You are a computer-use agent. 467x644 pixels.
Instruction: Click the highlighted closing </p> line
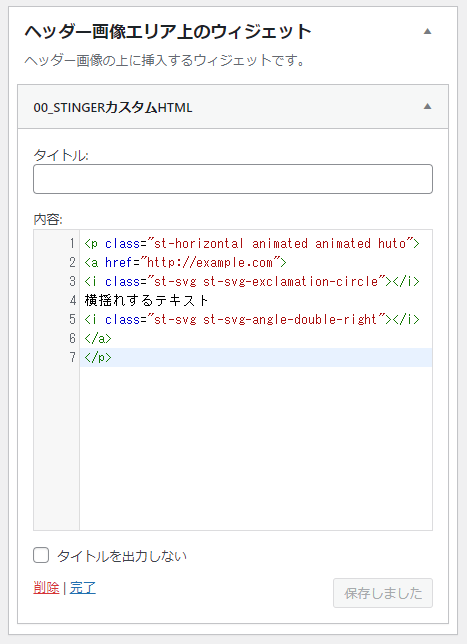(256, 357)
